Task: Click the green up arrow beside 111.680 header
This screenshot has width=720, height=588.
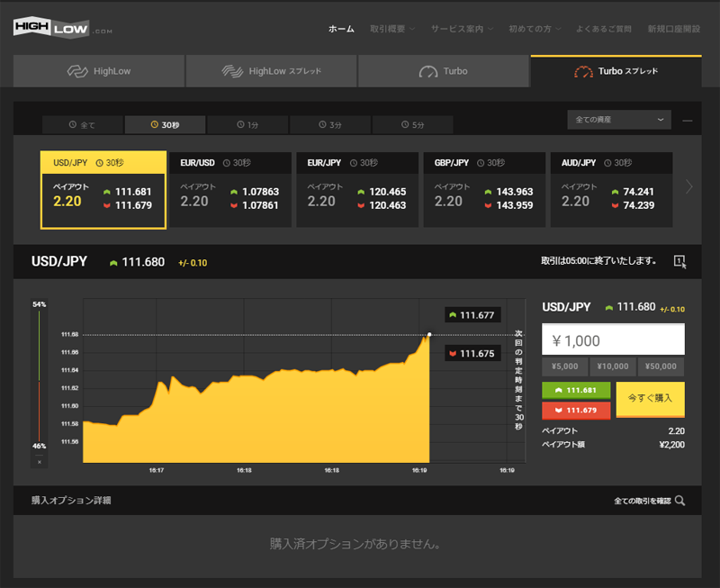Action: tap(113, 263)
